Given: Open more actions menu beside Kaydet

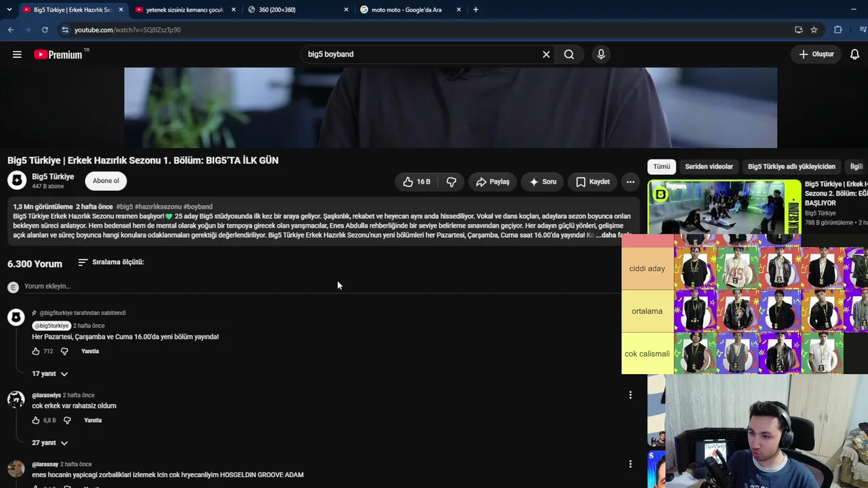Looking at the screenshot, I should tap(630, 182).
